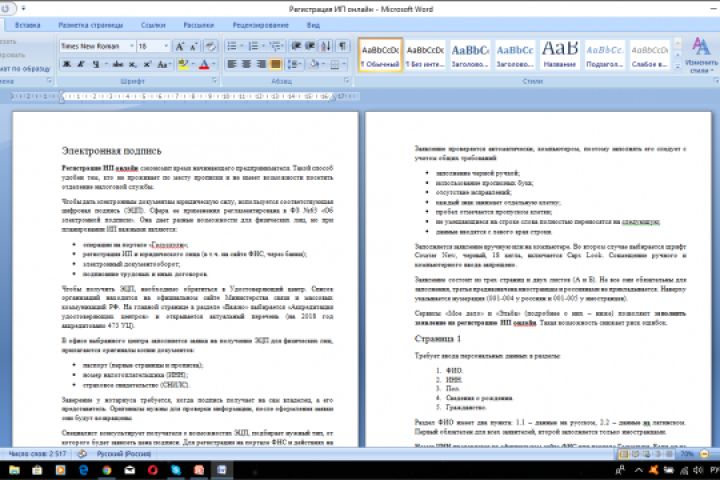Click the Grow Font icon
This screenshot has height=480, width=720.
(x=180, y=46)
